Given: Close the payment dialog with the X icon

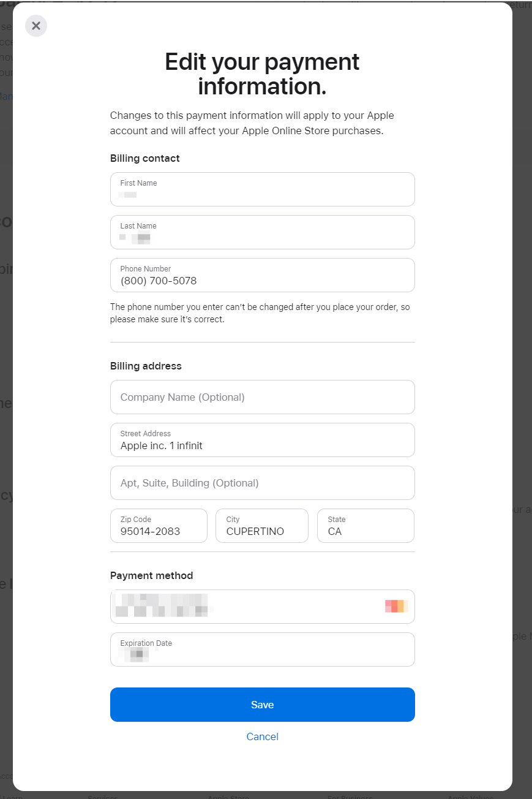Looking at the screenshot, I should pos(36,26).
